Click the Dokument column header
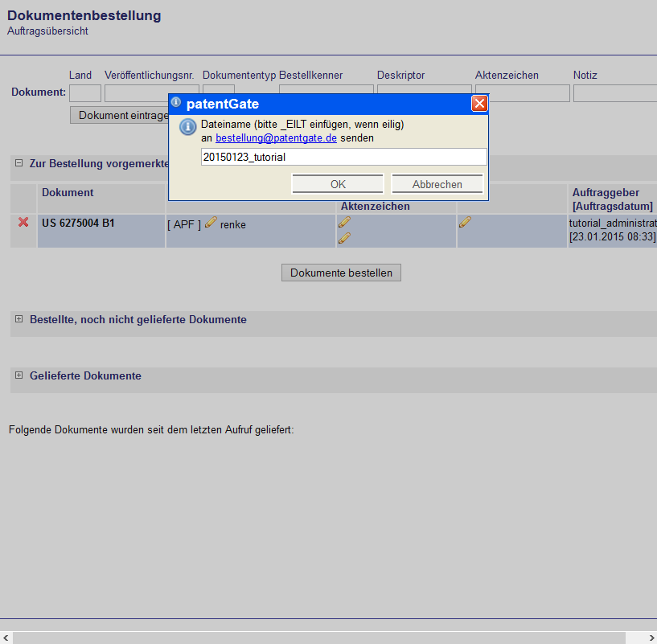 click(68, 192)
